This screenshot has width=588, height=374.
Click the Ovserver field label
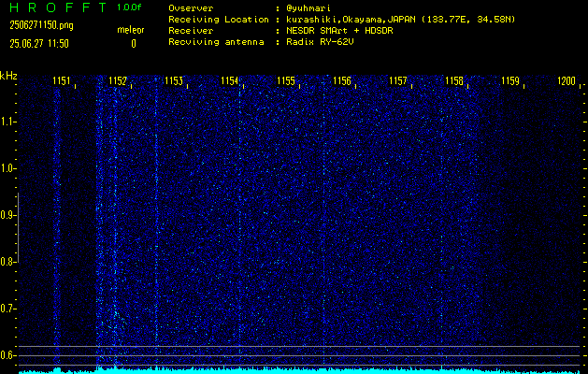(x=191, y=8)
